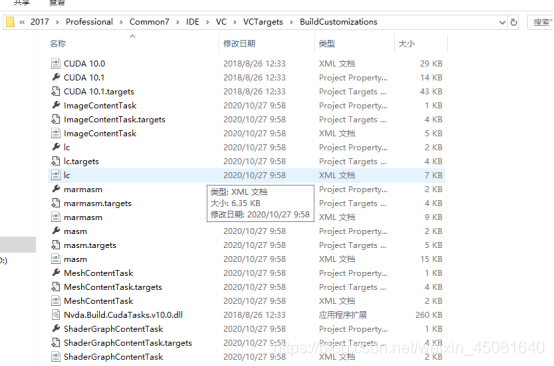Image resolution: width=554 pixels, height=366 pixels.
Task: Refresh the folder using the refresh icon
Action: [513, 22]
